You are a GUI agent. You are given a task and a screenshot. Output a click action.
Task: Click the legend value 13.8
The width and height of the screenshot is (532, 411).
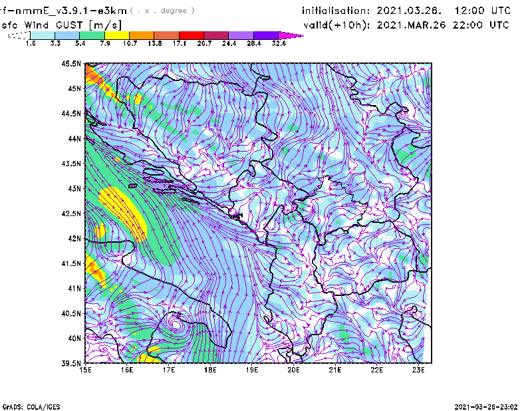click(155, 43)
